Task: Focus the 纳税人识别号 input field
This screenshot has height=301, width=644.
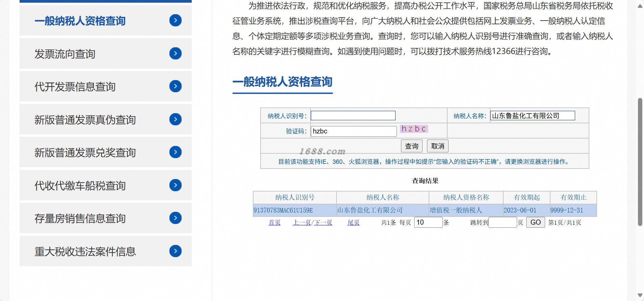Action: coord(353,116)
